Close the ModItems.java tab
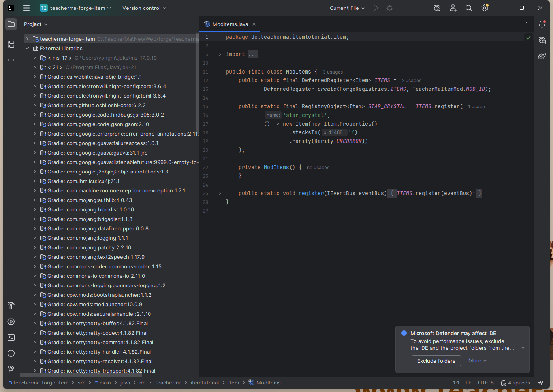The image size is (553, 392). point(254,24)
